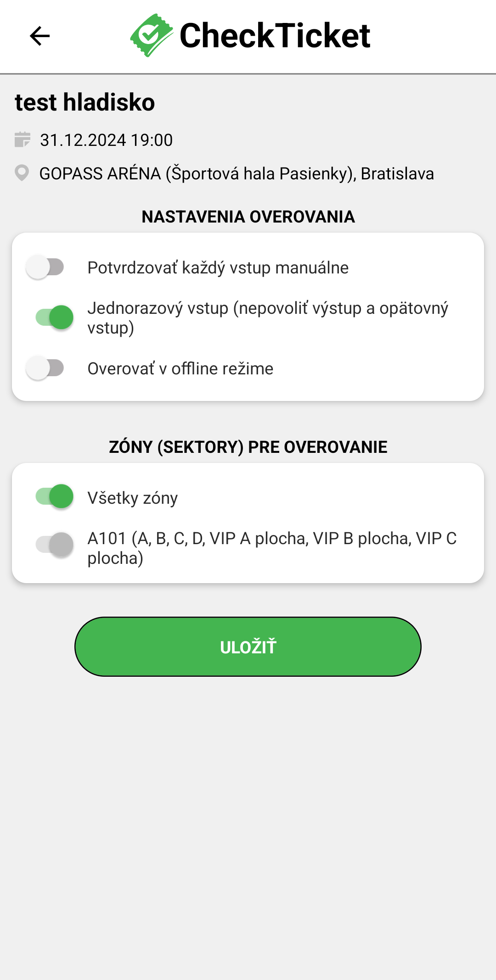The width and height of the screenshot is (496, 980).
Task: Click the 'Všetky zóny' label text
Action: pyautogui.click(x=132, y=498)
